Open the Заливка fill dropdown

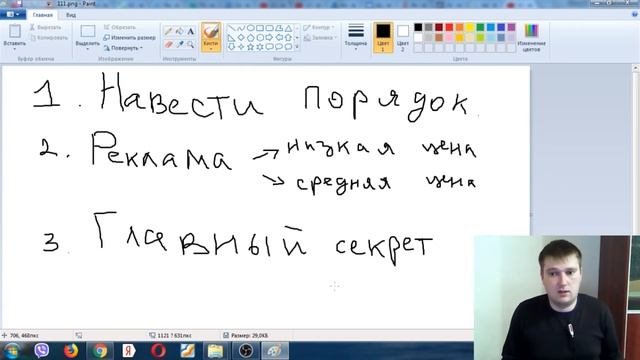tap(321, 38)
